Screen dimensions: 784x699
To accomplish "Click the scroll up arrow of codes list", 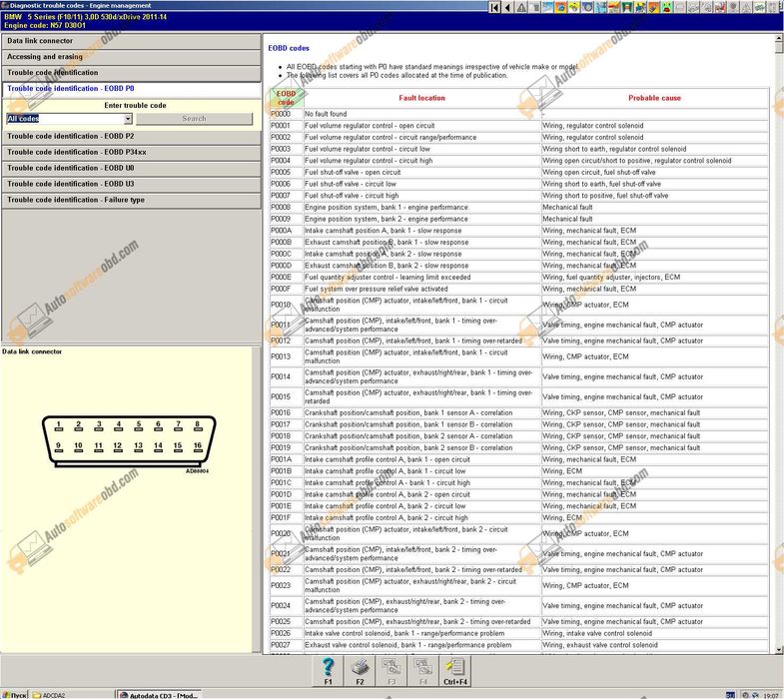I will point(778,38).
